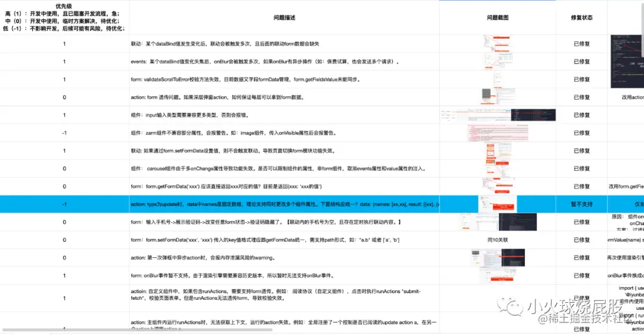Open screenshot thumbnail in carousel组件 row
644x335 pixels.
(498, 168)
